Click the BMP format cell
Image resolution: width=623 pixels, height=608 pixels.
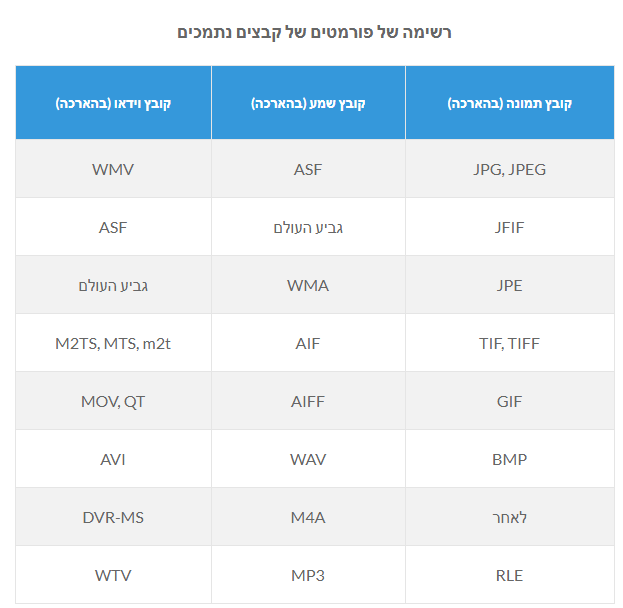(509, 459)
